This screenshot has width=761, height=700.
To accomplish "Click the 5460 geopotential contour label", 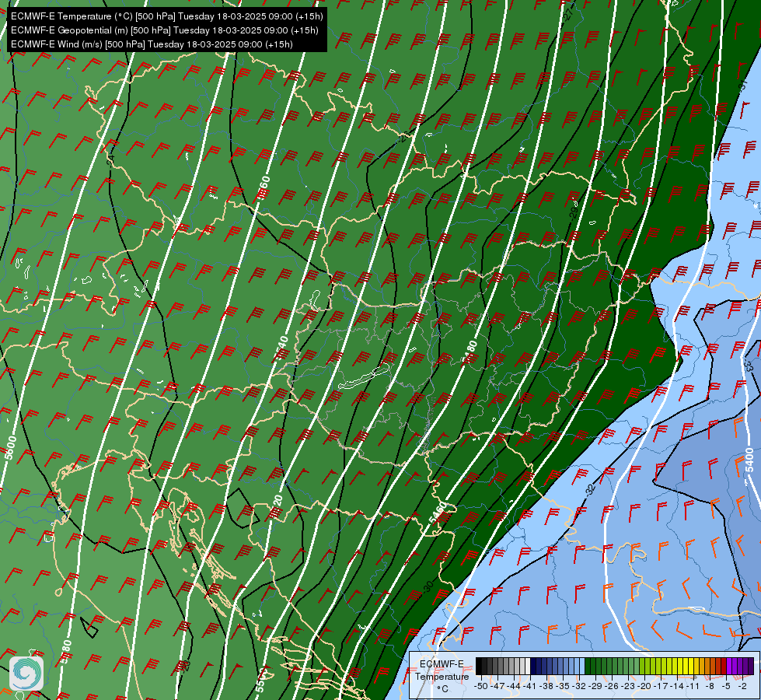I will click(x=438, y=513).
